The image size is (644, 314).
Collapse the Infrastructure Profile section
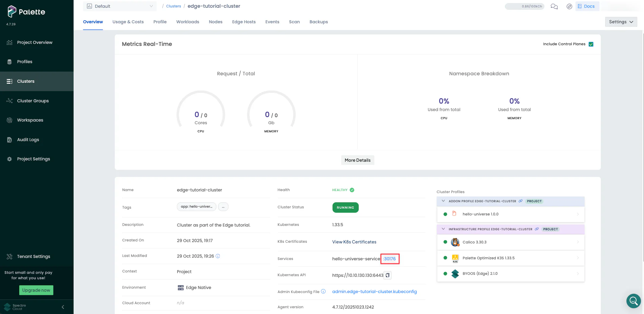pos(443,229)
